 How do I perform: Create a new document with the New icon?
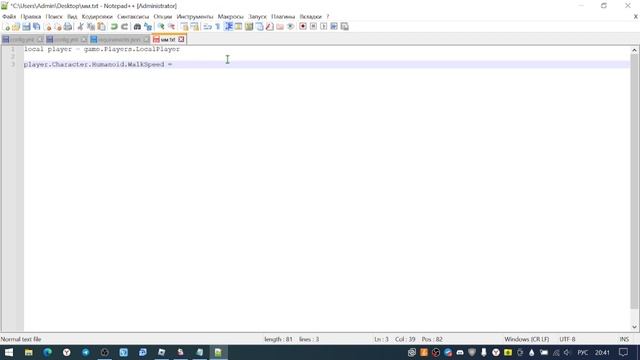coord(7,27)
